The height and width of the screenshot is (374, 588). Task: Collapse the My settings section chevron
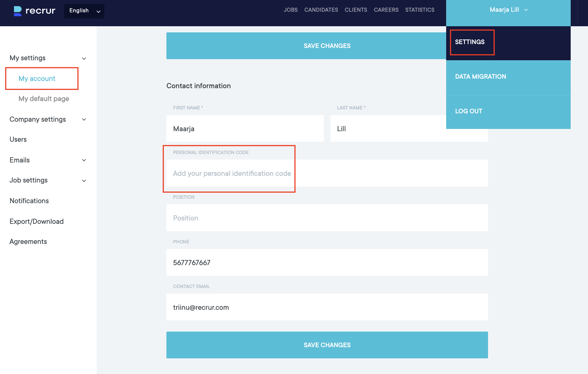coord(84,58)
